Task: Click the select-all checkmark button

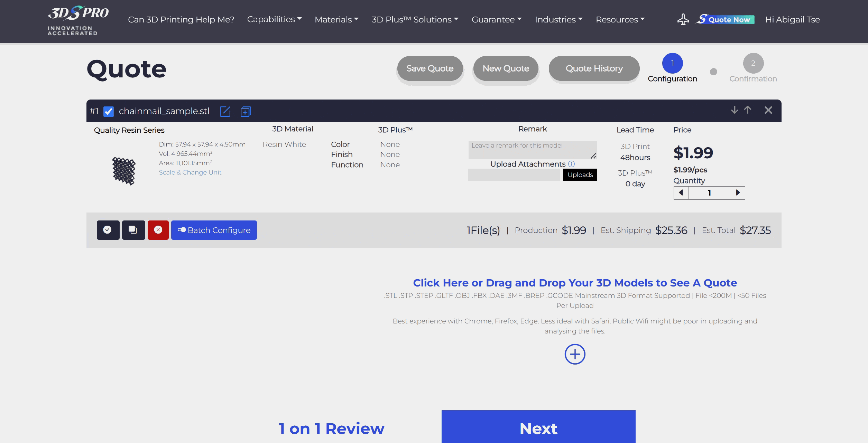Action: [x=108, y=230]
